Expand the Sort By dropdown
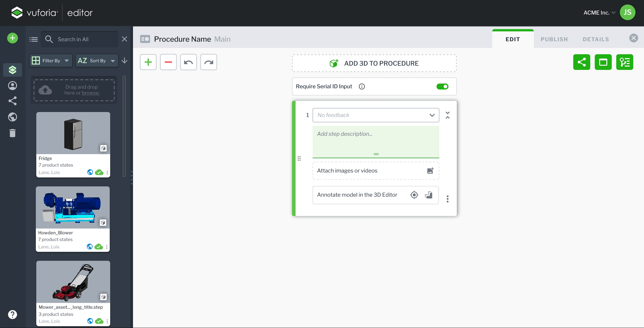The height and width of the screenshot is (328, 644). coord(97,60)
